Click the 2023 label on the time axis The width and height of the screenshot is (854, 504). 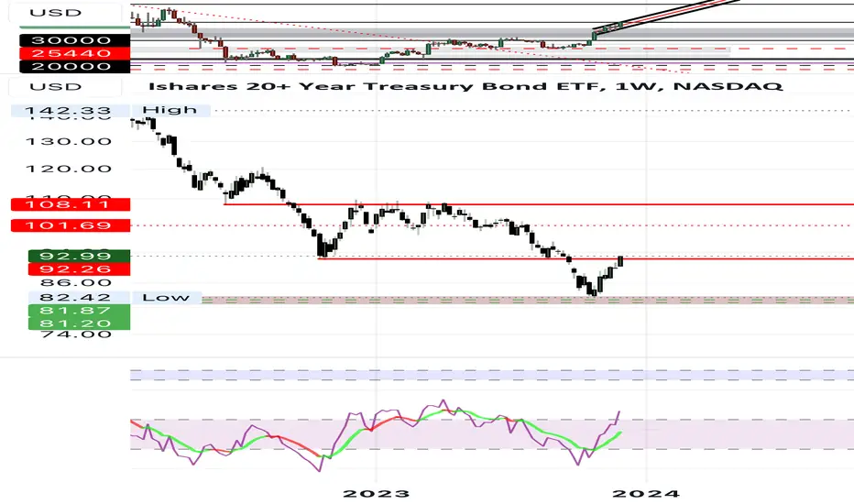click(x=376, y=494)
